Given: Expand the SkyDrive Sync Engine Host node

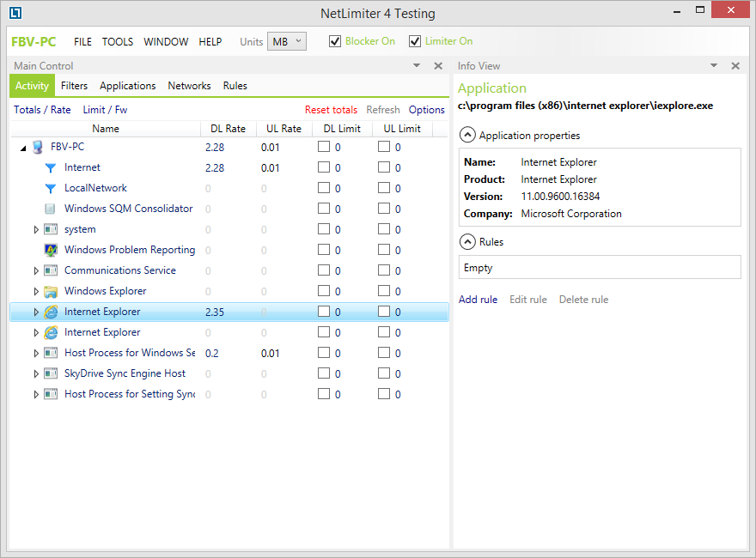Looking at the screenshot, I should 36,374.
